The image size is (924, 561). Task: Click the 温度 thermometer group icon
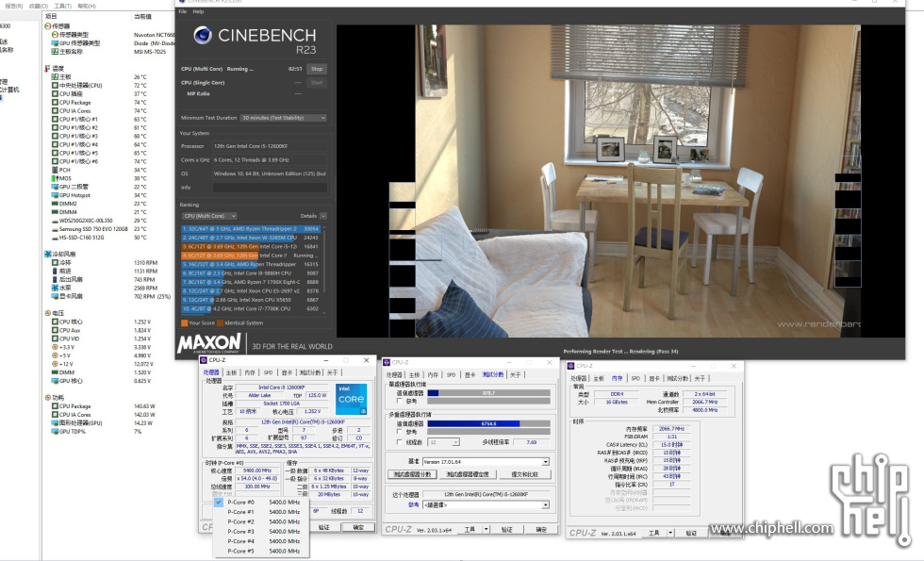48,68
